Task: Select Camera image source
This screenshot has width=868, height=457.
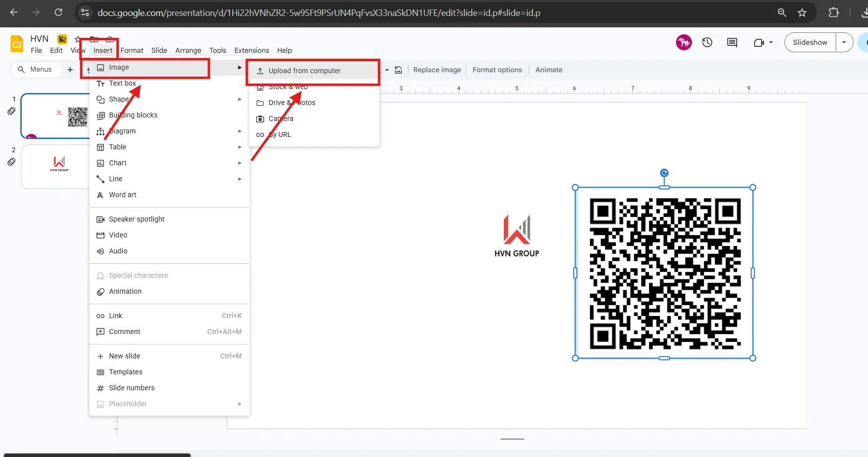Action: (x=314, y=118)
